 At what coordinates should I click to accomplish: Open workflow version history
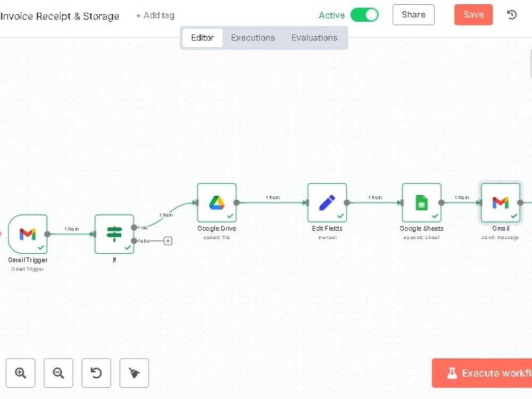(x=512, y=14)
